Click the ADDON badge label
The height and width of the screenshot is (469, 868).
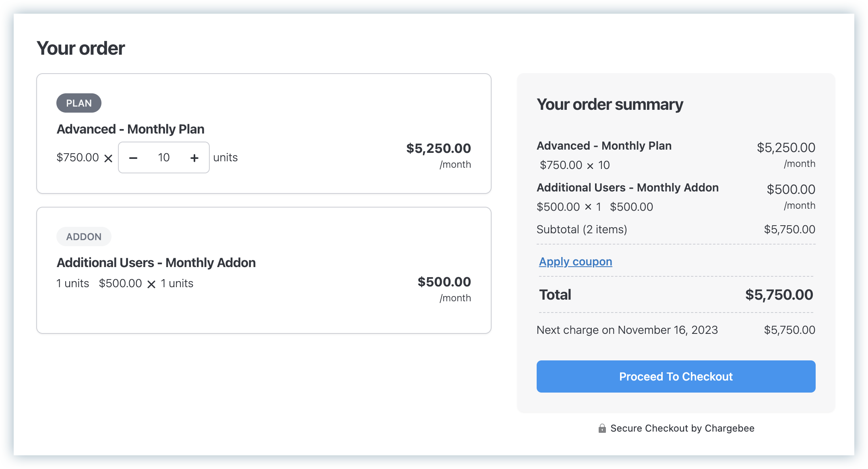pos(84,237)
